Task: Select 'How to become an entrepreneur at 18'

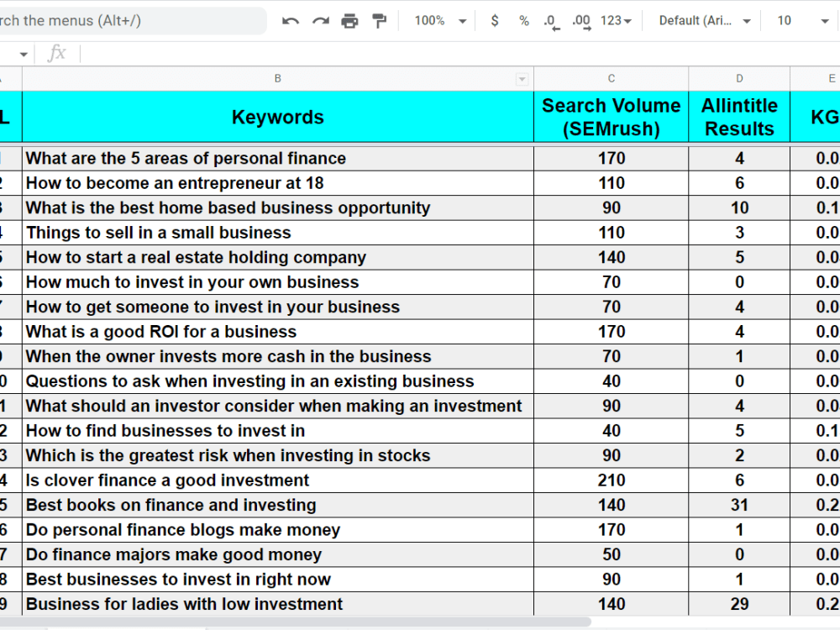Action: 277,183
